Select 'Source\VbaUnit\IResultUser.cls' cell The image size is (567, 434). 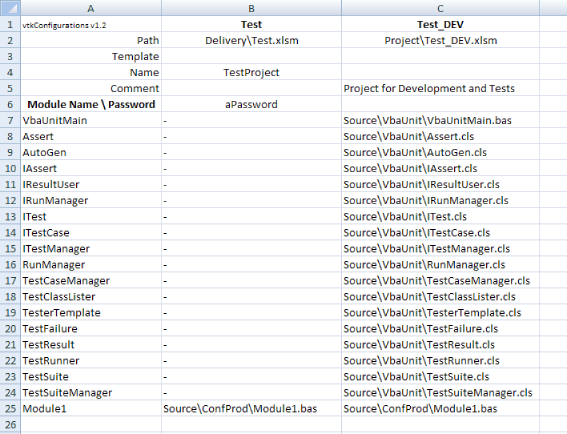(x=440, y=184)
